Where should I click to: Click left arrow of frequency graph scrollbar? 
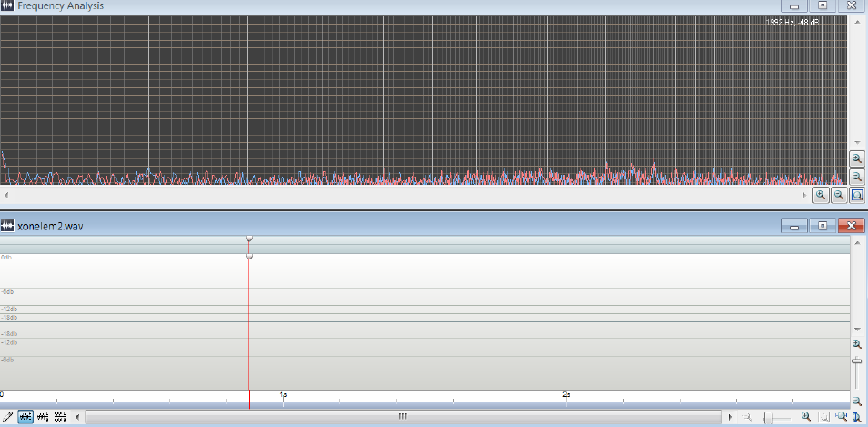tap(6, 195)
